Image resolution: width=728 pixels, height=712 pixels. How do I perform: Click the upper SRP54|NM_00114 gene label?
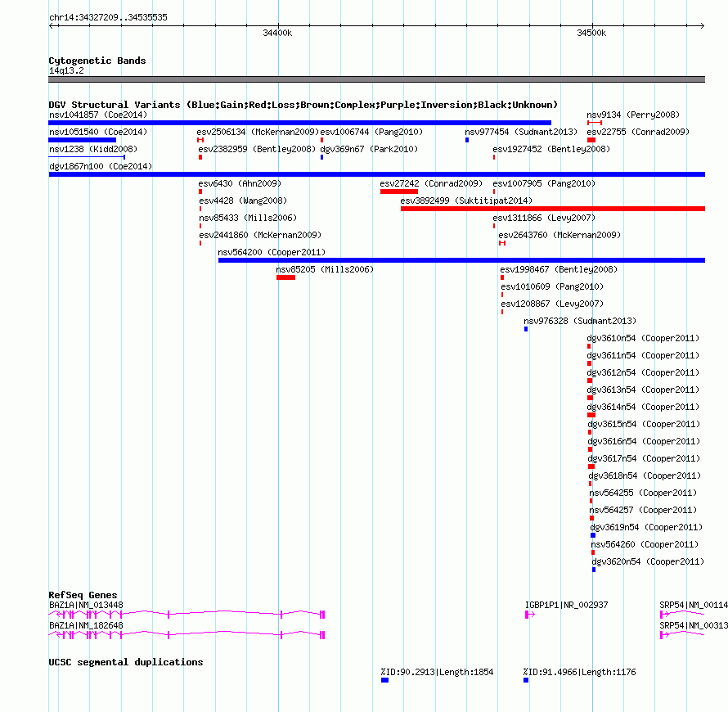tap(694, 605)
